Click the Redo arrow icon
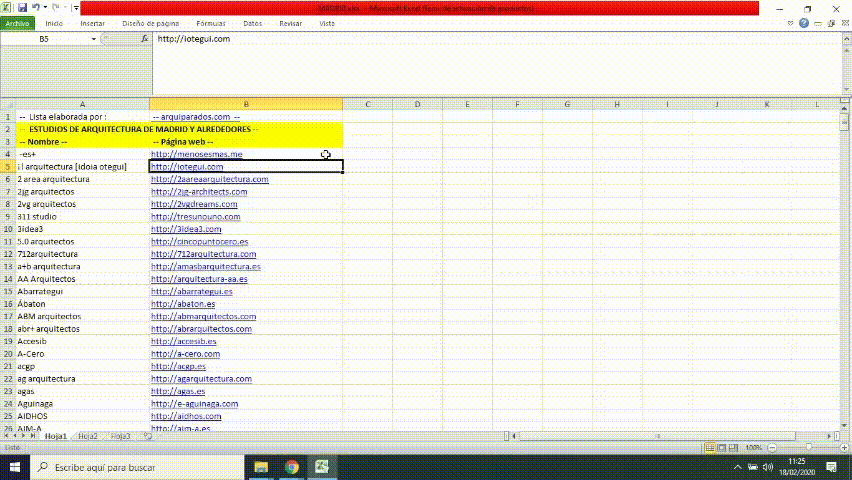The image size is (852, 480). coord(55,8)
